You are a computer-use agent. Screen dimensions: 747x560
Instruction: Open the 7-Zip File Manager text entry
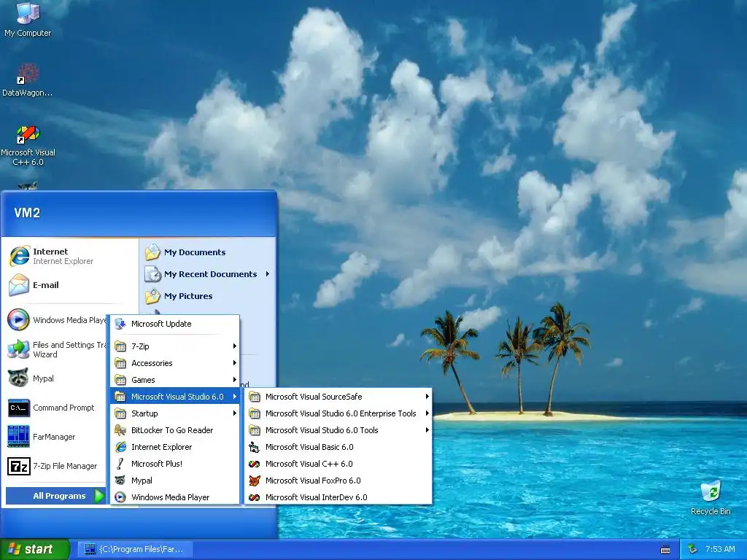[x=65, y=466]
